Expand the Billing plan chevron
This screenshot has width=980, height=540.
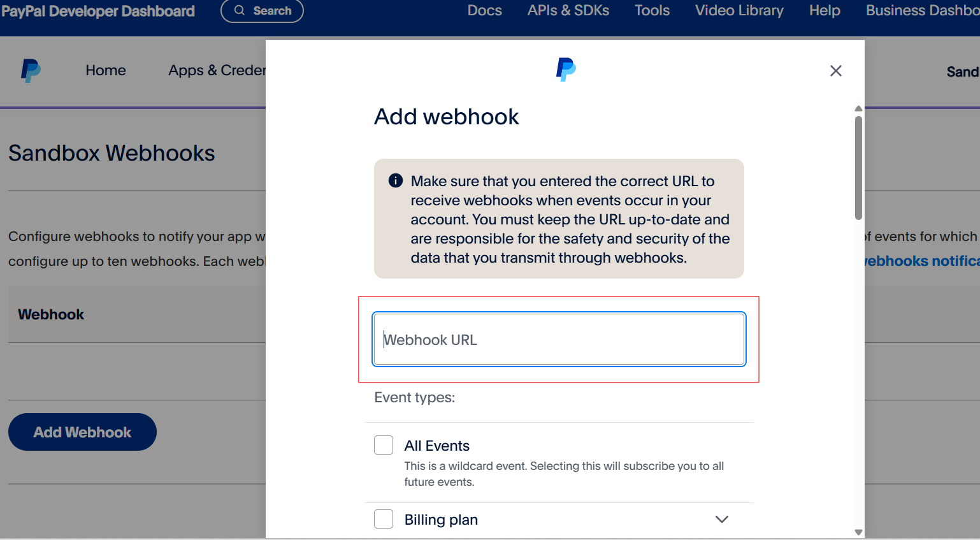[x=721, y=519]
